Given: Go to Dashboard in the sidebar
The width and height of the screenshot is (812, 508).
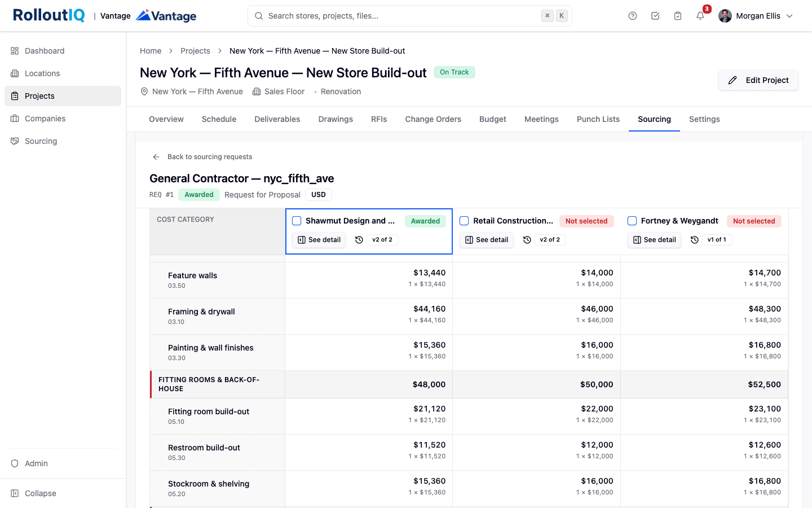Looking at the screenshot, I should pyautogui.click(x=63, y=51).
